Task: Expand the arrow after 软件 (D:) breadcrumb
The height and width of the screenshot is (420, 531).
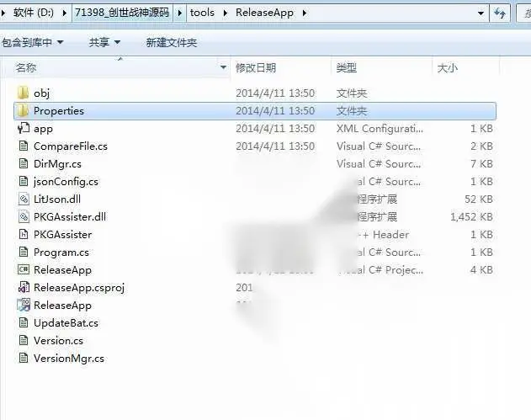Action: 64,13
